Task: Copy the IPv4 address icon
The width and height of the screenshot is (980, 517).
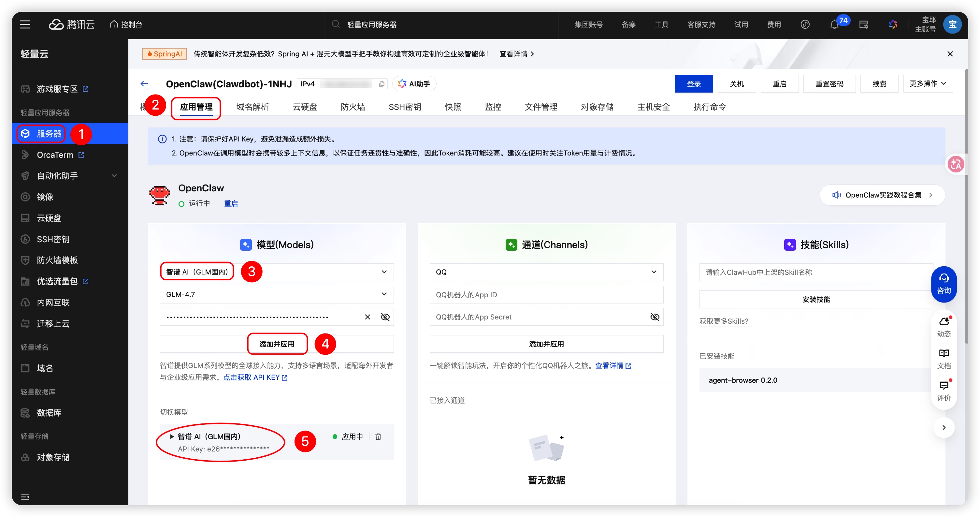Action: pyautogui.click(x=382, y=84)
